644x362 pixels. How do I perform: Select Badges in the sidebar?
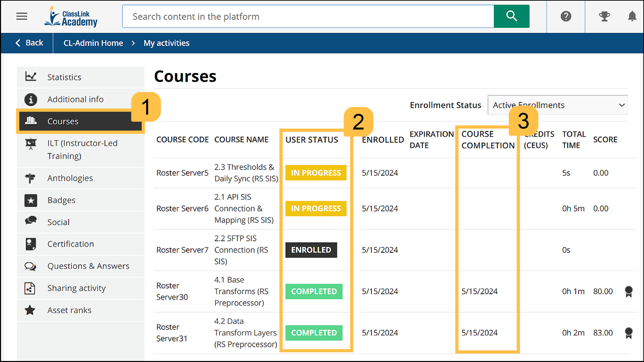(x=61, y=200)
